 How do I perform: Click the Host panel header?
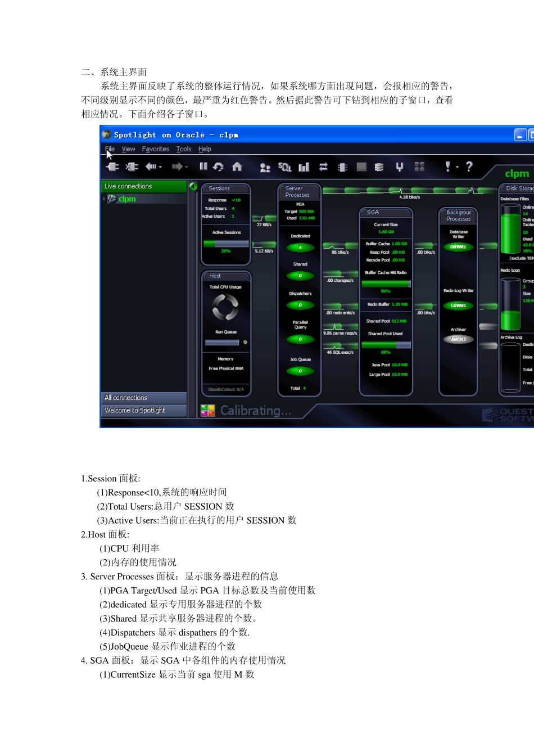tap(225, 276)
